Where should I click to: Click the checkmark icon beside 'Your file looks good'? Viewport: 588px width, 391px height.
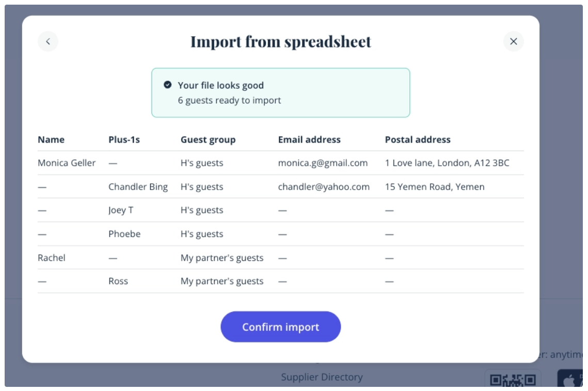pos(167,85)
